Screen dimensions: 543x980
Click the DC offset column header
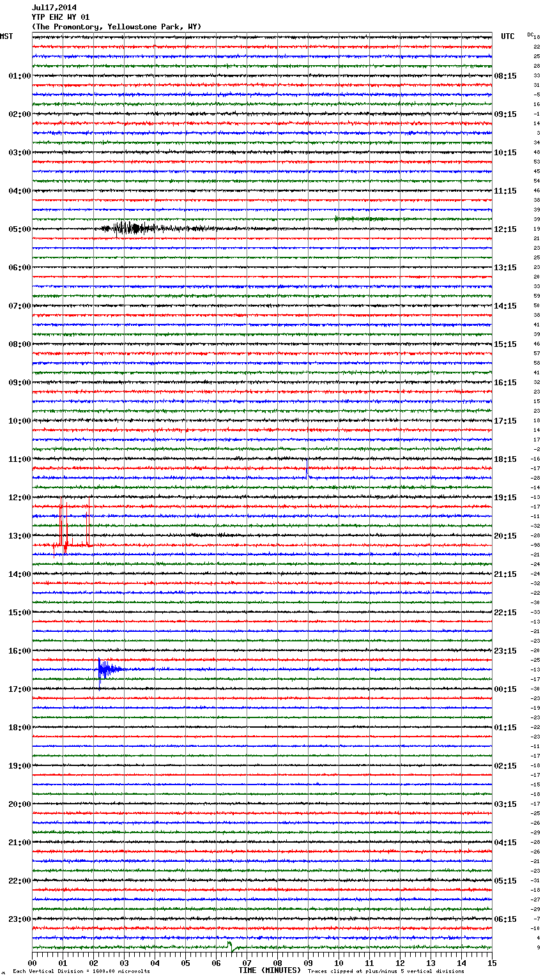(x=530, y=34)
